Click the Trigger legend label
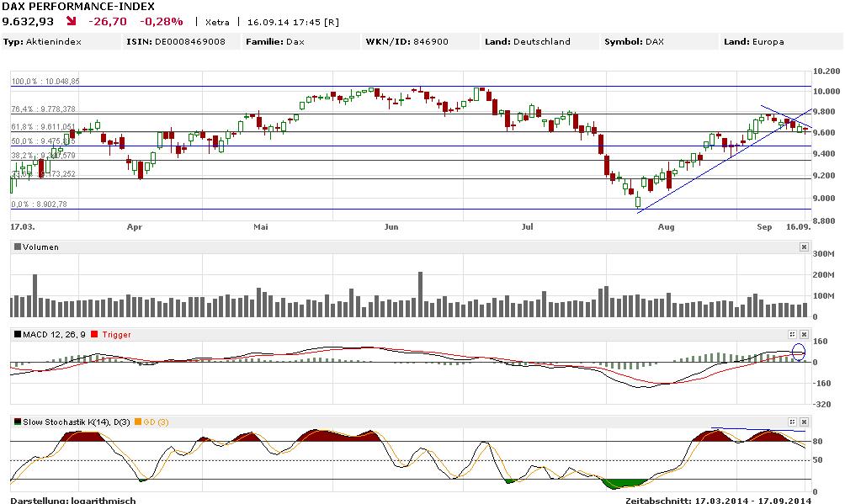The width and height of the screenshot is (845, 504). tap(116, 335)
